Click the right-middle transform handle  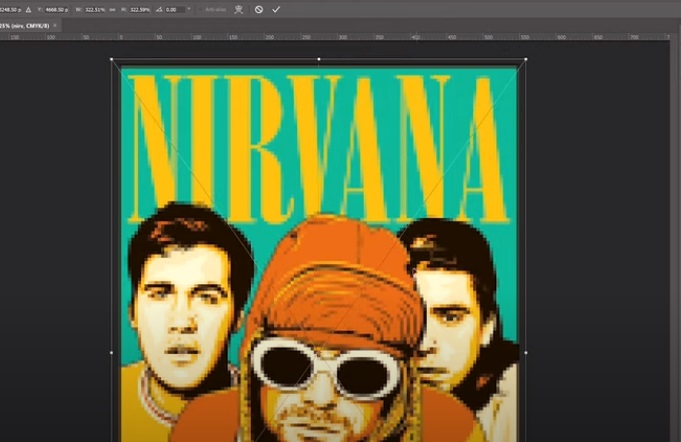(x=526, y=353)
